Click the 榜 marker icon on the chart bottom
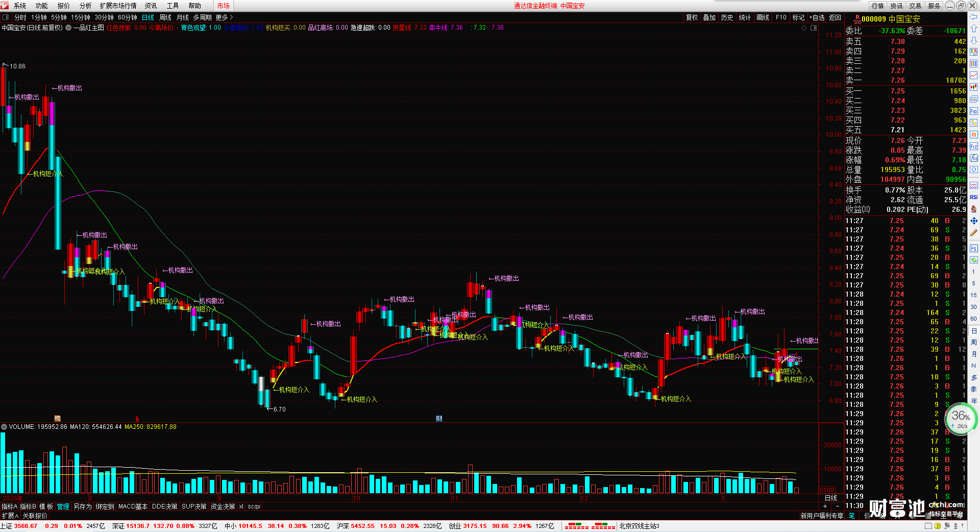Image resolution: width=980 pixels, height=532 pixels. [x=57, y=419]
